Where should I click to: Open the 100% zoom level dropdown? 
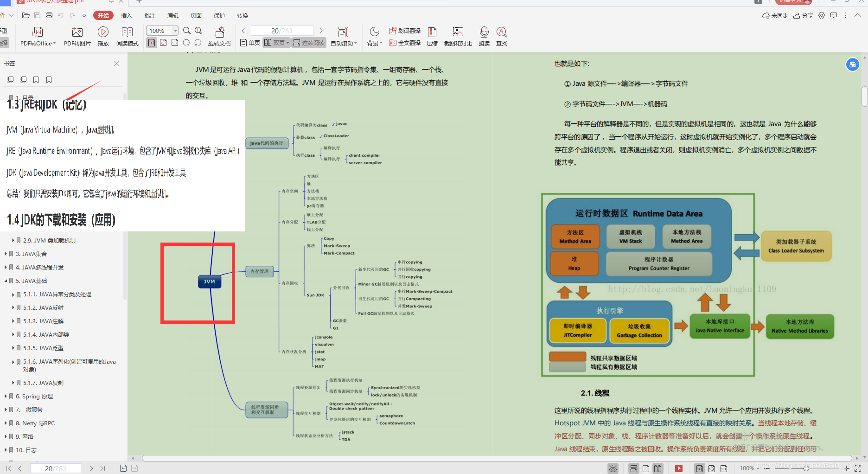point(176,30)
